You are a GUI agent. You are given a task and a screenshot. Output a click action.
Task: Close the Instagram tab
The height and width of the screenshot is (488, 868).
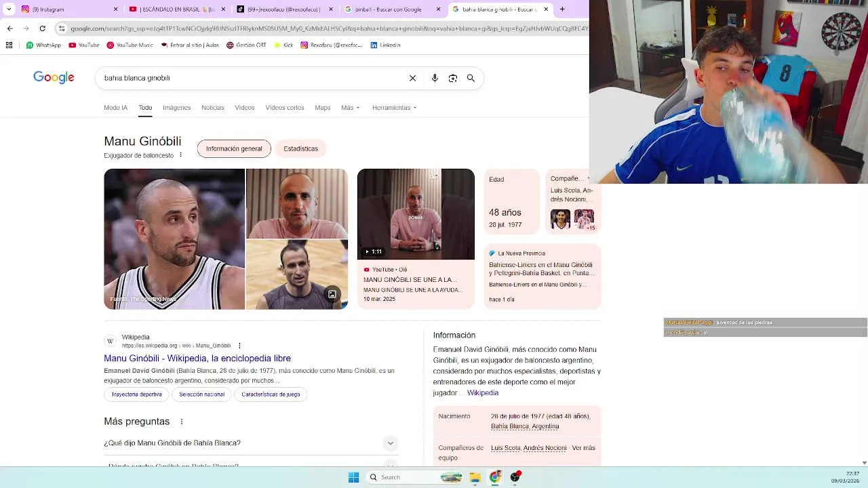pyautogui.click(x=115, y=9)
